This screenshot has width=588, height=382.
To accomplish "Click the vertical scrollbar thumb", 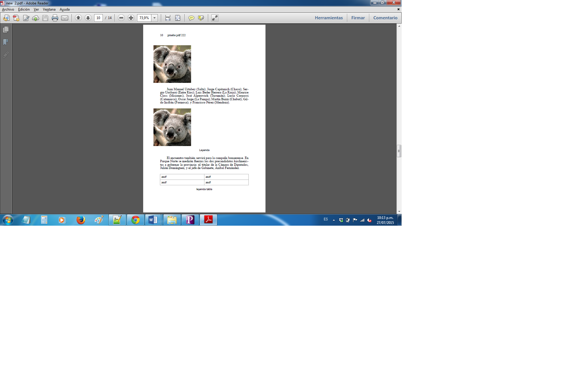I will pyautogui.click(x=399, y=151).
